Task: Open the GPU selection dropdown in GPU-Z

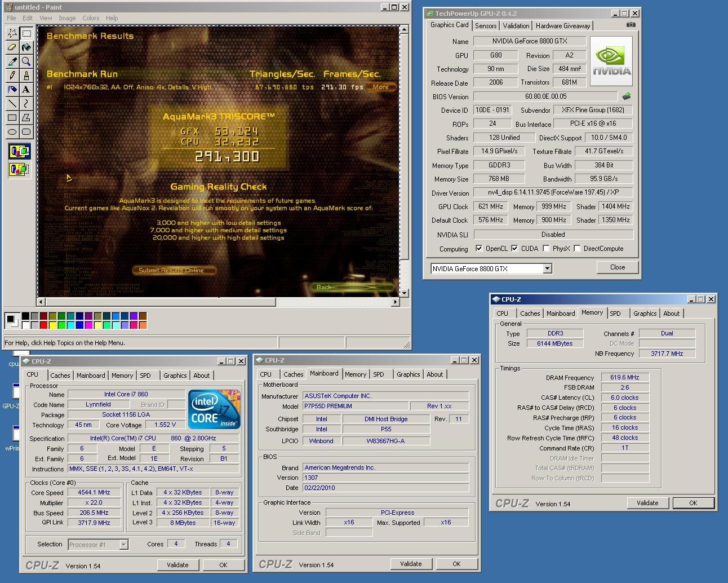Action: [x=547, y=268]
